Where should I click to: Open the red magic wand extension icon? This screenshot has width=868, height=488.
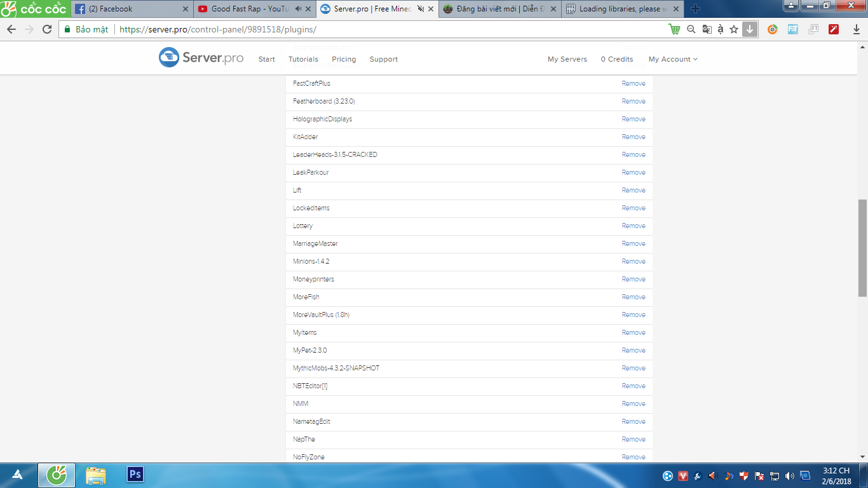click(x=834, y=29)
